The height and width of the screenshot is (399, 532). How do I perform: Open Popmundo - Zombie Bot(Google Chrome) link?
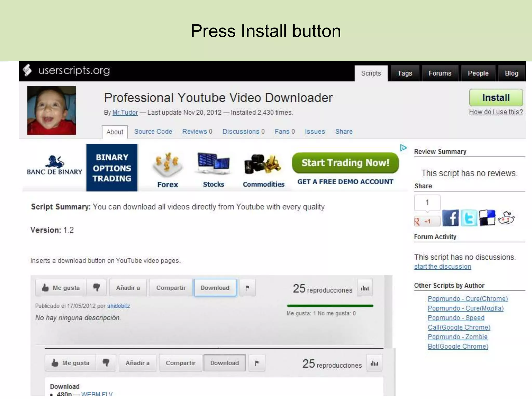(x=458, y=342)
